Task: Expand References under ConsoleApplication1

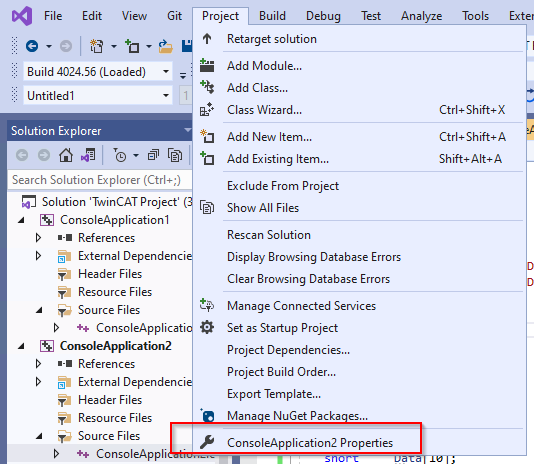Action: (38, 238)
